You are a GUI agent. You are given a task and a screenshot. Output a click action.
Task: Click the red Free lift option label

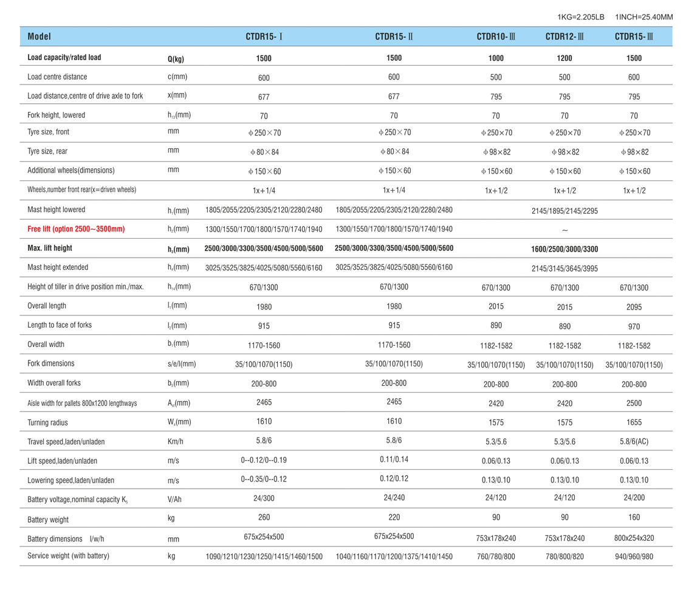(76, 229)
